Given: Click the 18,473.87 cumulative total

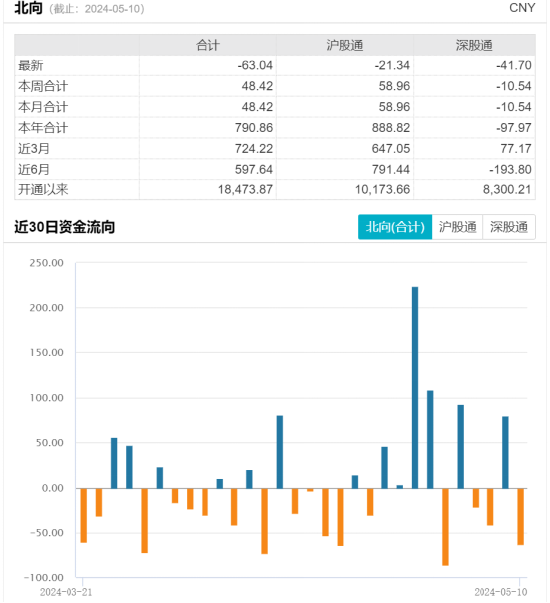Looking at the screenshot, I should point(245,190).
